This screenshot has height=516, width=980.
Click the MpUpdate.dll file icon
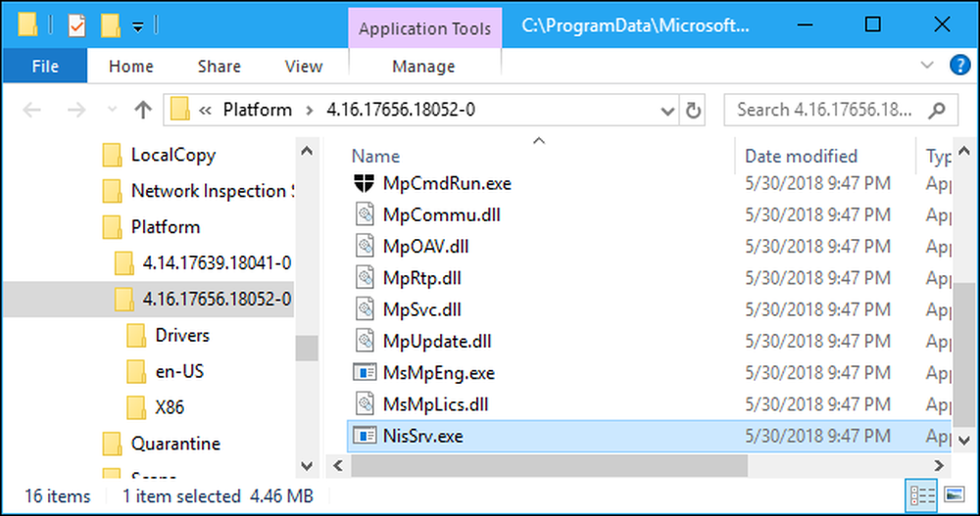pos(365,341)
